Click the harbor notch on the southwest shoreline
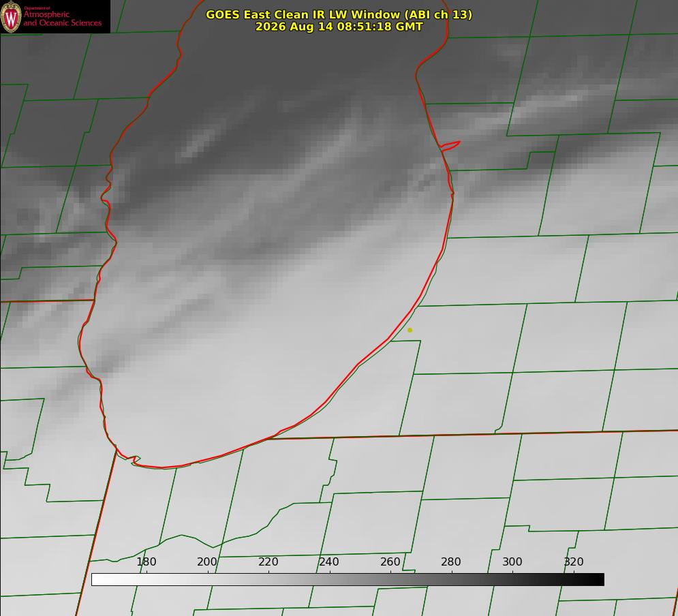Viewport: 678px width, 616px height. coord(134,459)
